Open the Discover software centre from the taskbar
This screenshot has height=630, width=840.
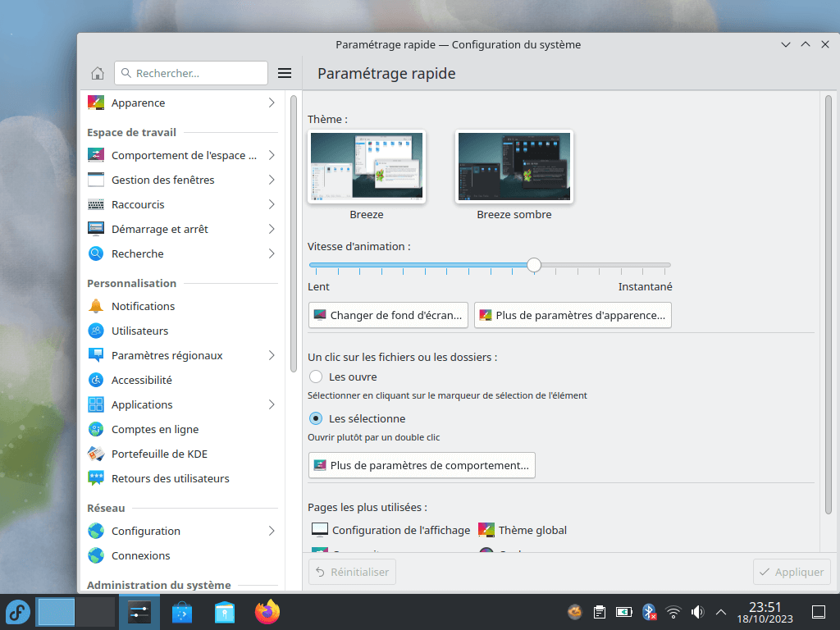[181, 612]
